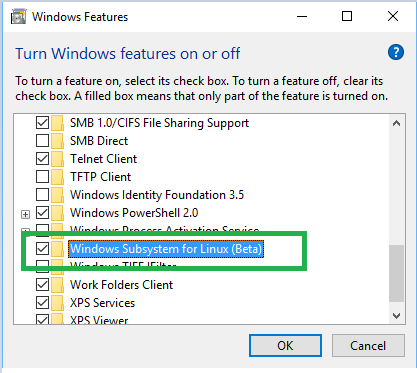This screenshot has width=417, height=373.
Task: Click the folder icon beside SMB Direct
Action: point(58,141)
